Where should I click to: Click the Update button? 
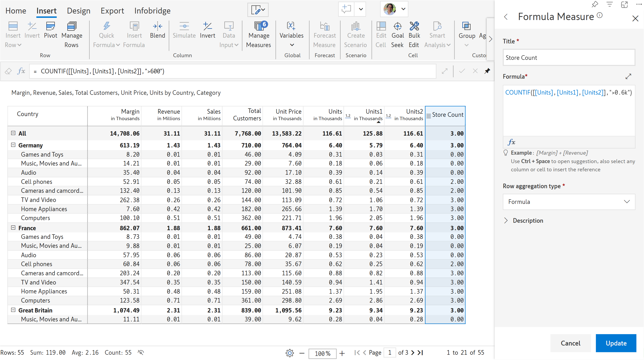pos(616,343)
